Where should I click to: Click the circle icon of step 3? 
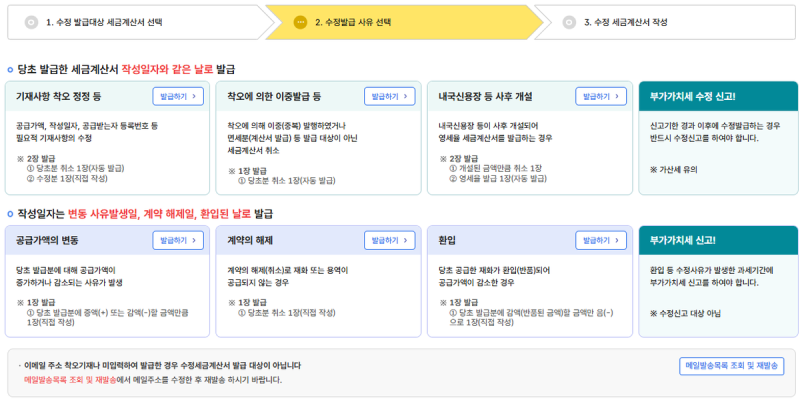click(569, 22)
